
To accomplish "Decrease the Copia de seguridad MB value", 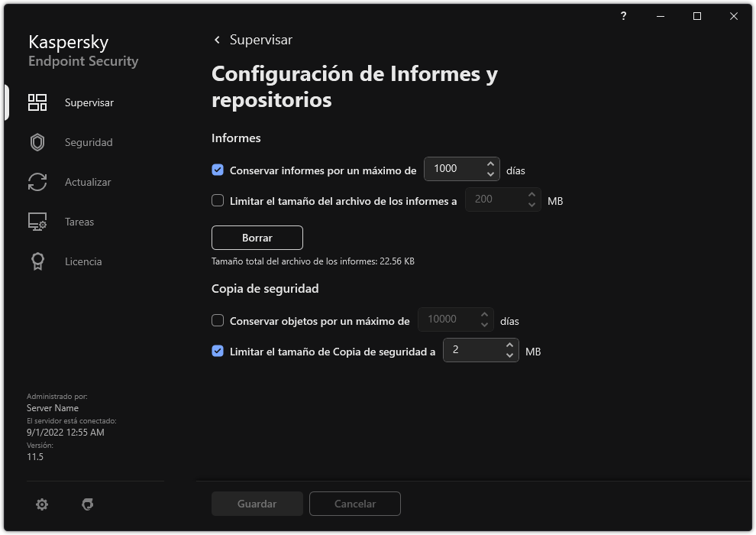I will (509, 355).
